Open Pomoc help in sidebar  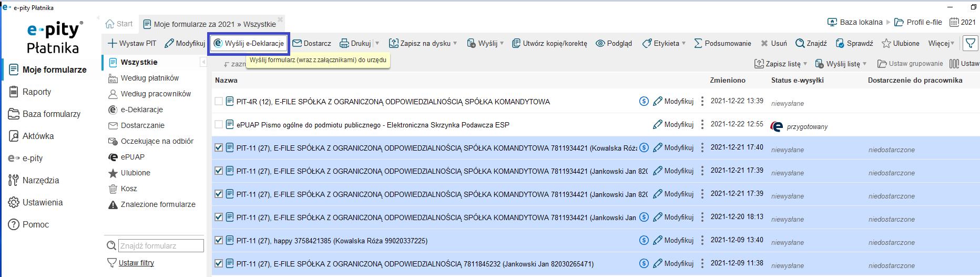tap(28, 224)
